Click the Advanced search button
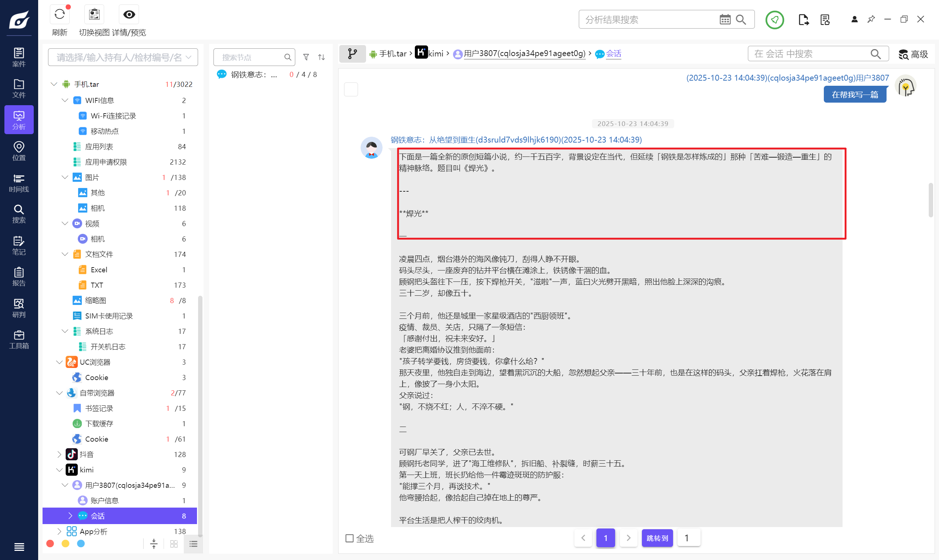 913,54
